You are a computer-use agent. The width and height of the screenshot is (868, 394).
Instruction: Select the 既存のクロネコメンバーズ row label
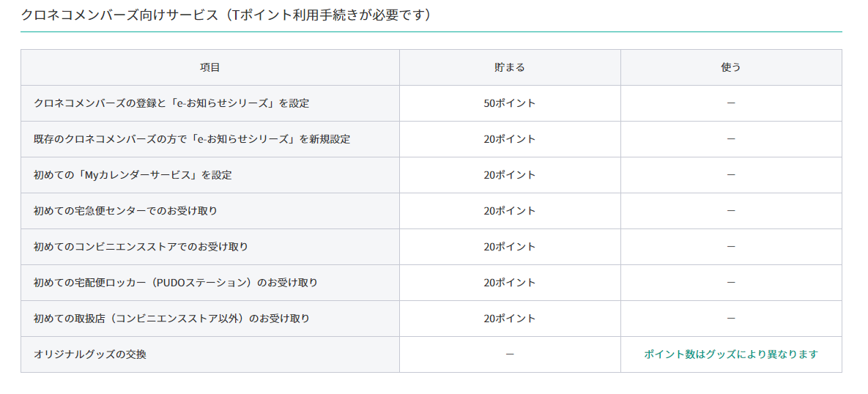coord(192,139)
